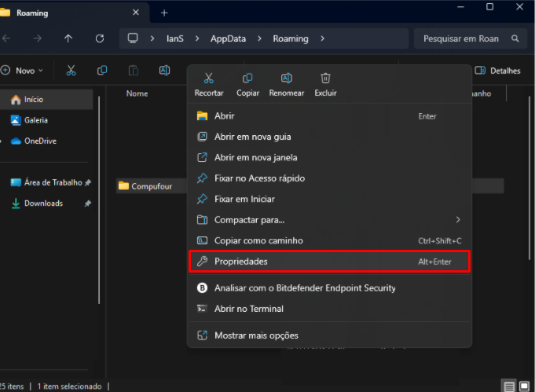Open Downloads in the sidebar
Image resolution: width=535 pixels, height=392 pixels.
43,203
